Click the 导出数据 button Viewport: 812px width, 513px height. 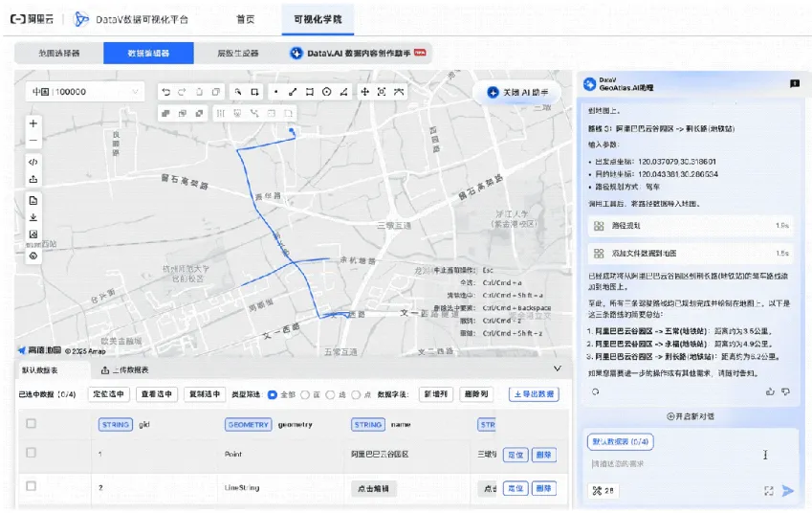pos(534,393)
